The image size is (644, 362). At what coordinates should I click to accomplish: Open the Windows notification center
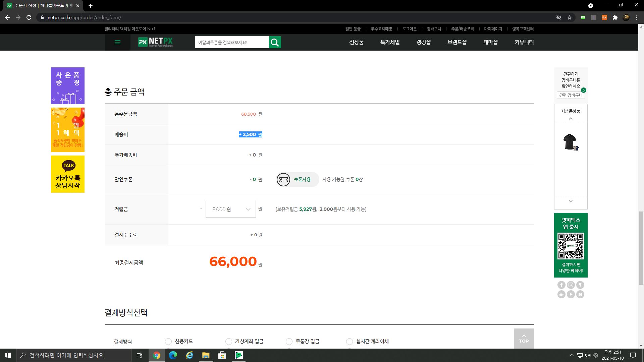click(633, 355)
